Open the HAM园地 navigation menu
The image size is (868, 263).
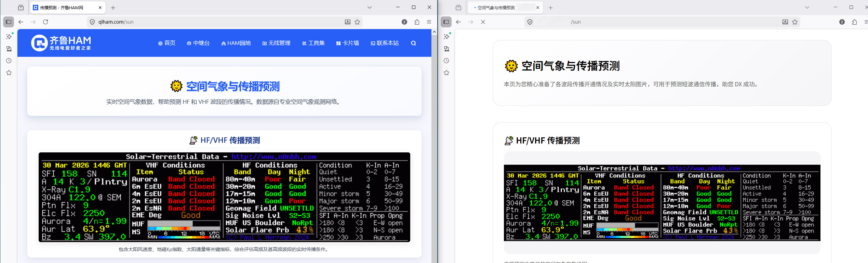pos(236,43)
